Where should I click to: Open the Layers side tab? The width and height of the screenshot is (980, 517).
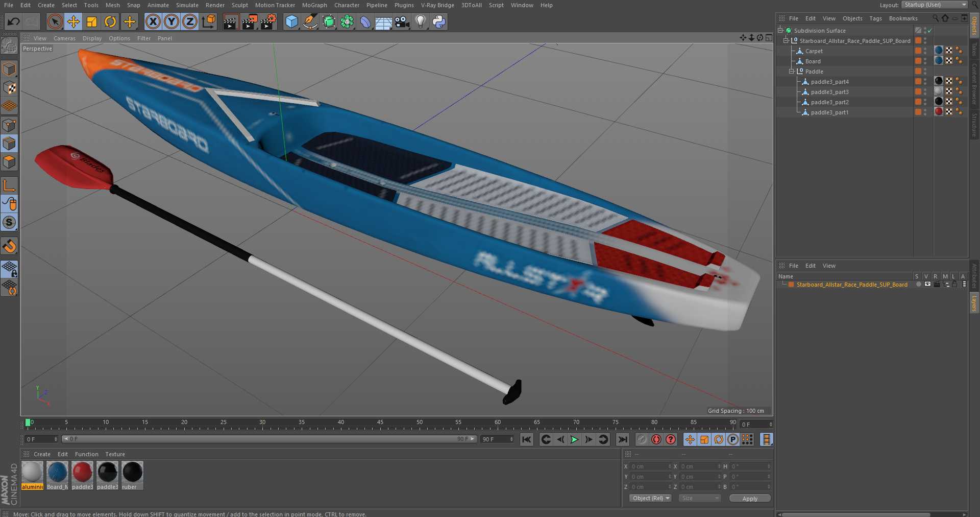point(974,302)
